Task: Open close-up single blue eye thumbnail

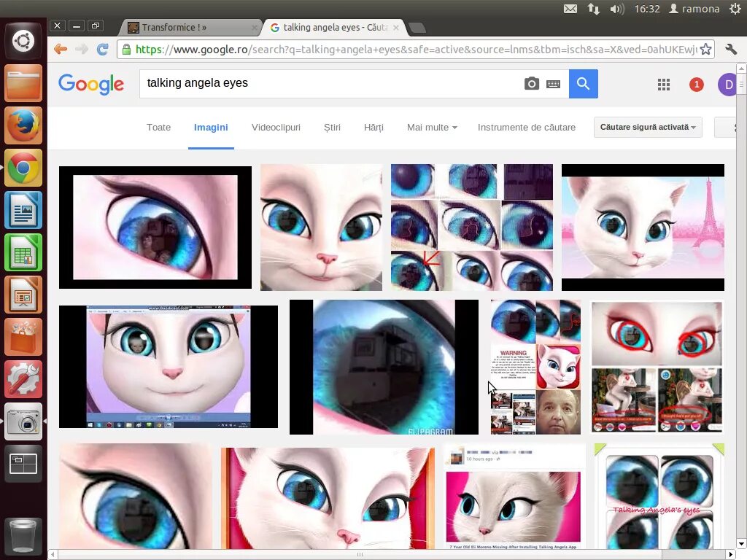Action: 155,227
